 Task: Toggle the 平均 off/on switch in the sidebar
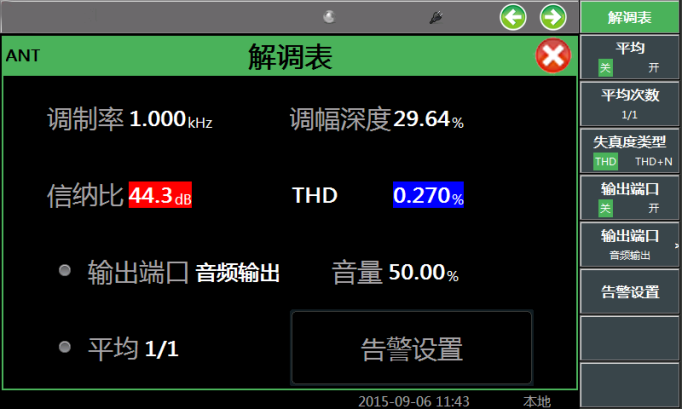click(x=630, y=59)
